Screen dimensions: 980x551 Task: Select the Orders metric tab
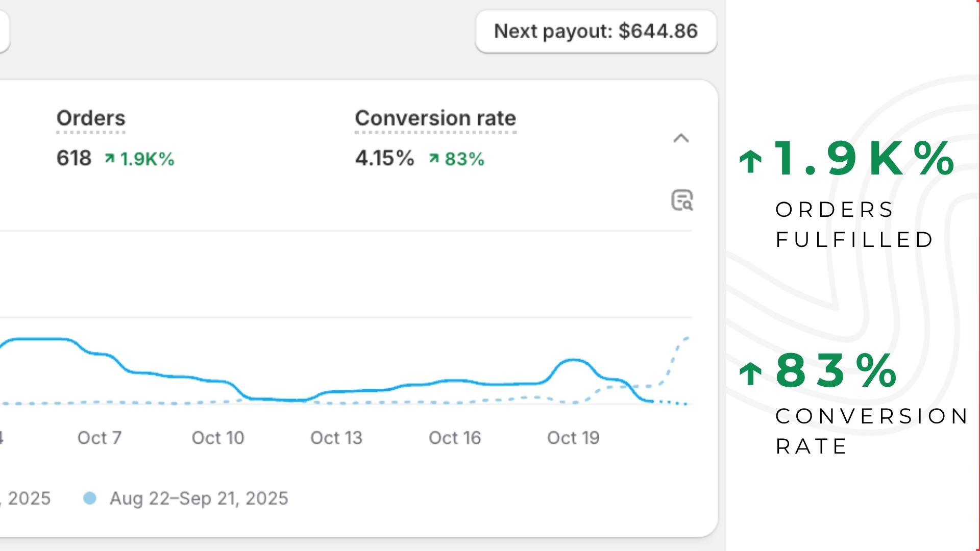[91, 118]
